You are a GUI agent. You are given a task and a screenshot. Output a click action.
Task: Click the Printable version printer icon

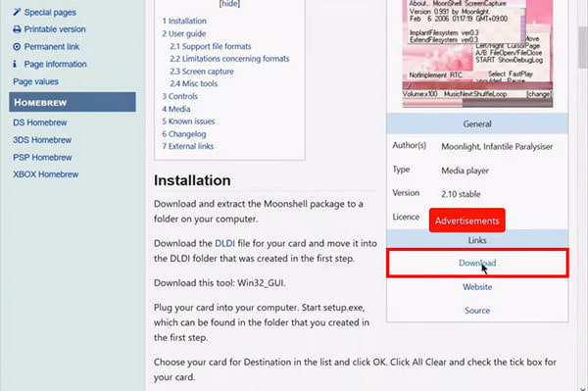point(17,29)
